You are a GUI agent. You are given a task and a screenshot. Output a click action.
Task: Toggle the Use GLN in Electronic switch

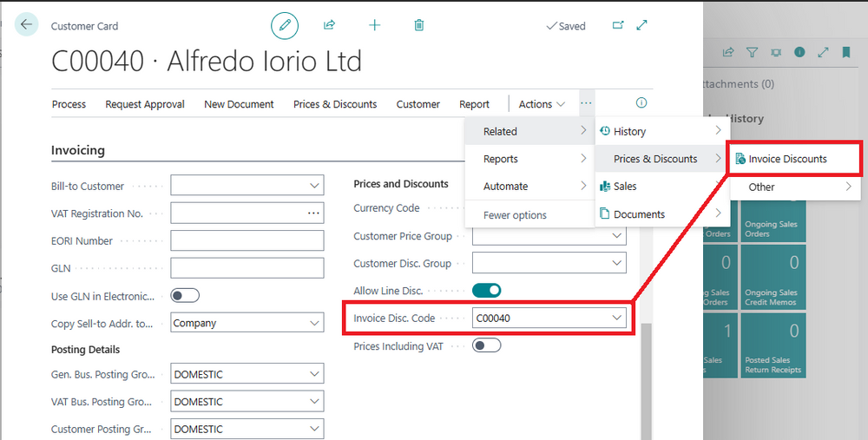coord(185,296)
